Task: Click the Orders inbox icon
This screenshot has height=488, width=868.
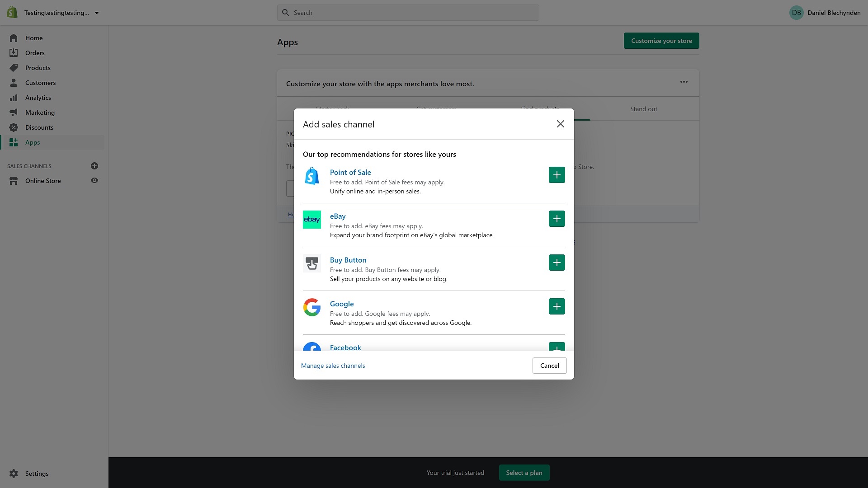Action: click(14, 53)
